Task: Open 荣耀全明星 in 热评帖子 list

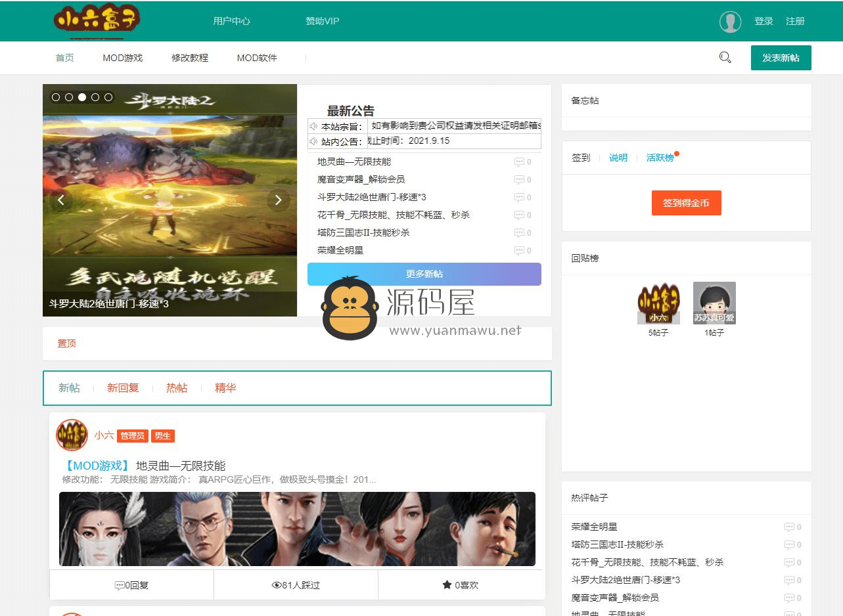Action: click(595, 527)
